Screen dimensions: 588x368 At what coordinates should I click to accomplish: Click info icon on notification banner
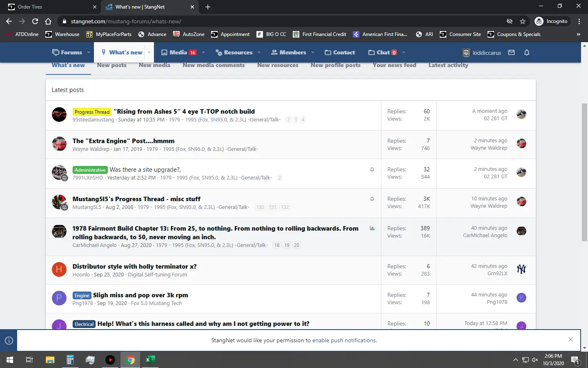[9, 340]
